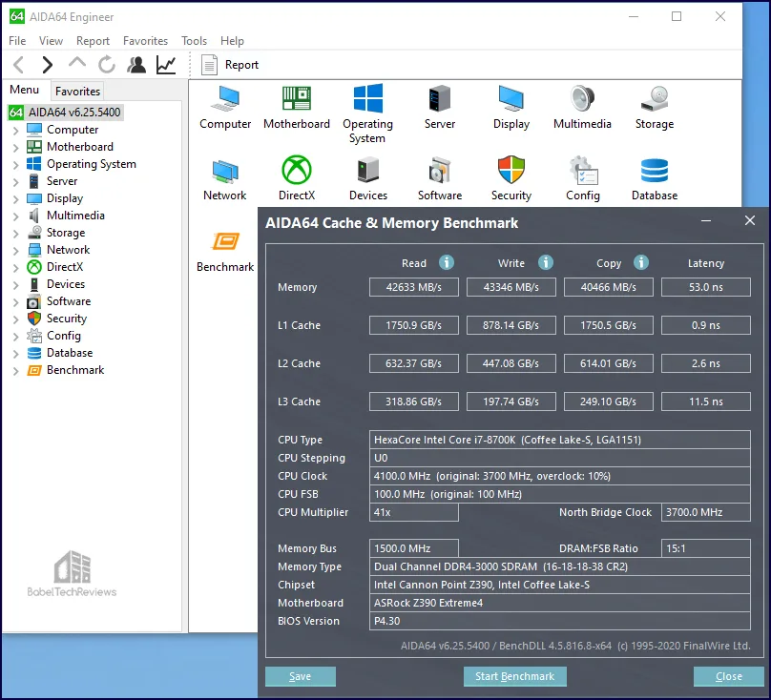Open the Devices category icon
This screenshot has height=700, width=771.
[x=368, y=178]
